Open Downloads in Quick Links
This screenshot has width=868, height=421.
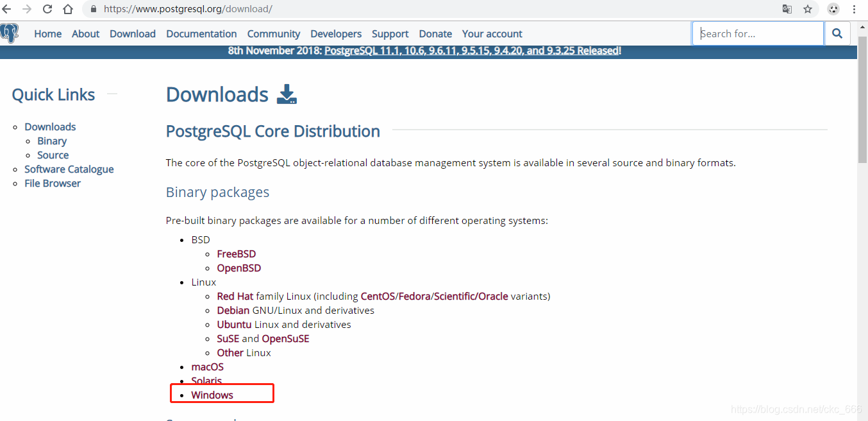pyautogui.click(x=50, y=127)
